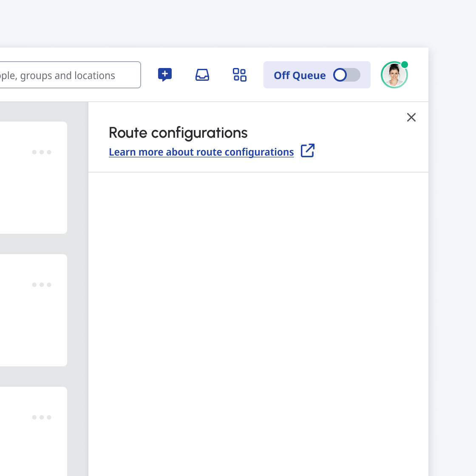Open the inbox tray icon
This screenshot has height=476, width=476.
202,75
